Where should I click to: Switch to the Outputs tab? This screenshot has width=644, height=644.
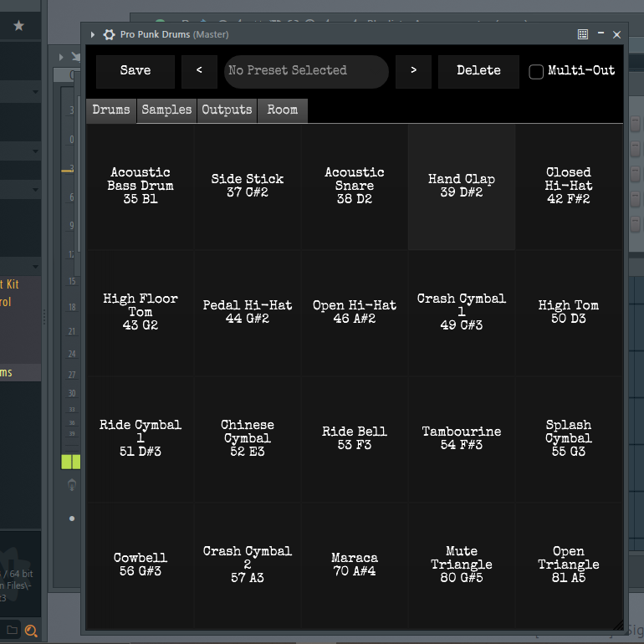tap(227, 110)
